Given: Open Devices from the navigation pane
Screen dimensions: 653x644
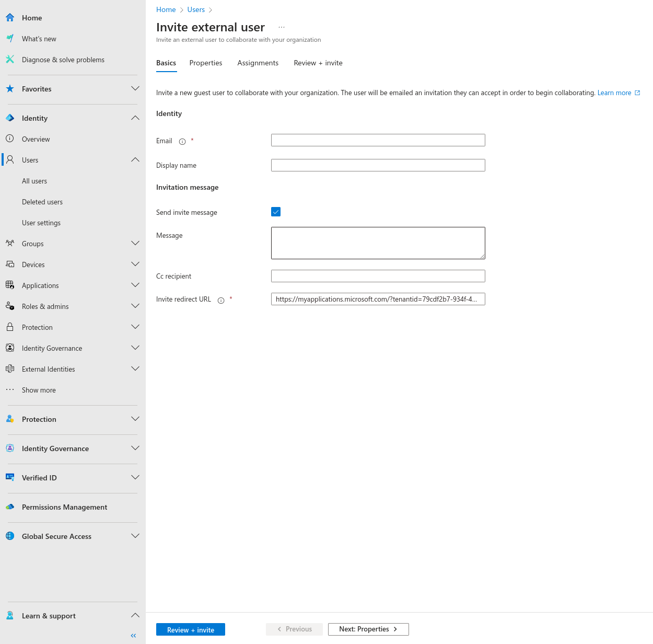Looking at the screenshot, I should coord(33,264).
